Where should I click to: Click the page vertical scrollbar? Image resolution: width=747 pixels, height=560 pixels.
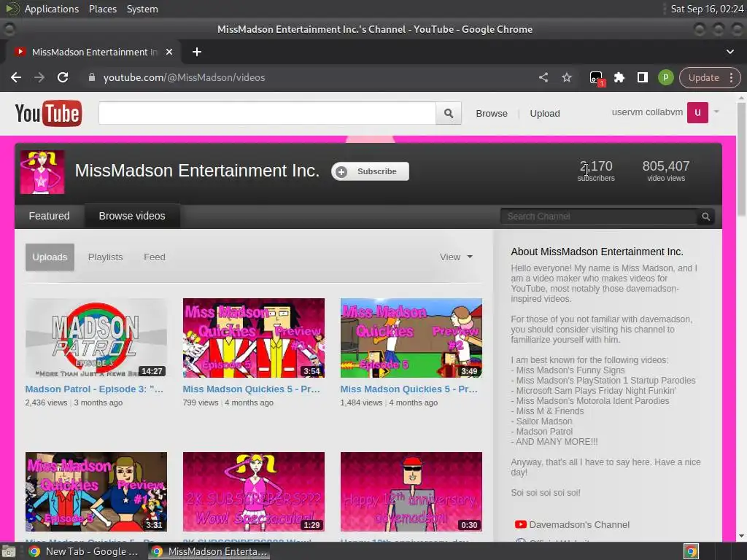741,160
